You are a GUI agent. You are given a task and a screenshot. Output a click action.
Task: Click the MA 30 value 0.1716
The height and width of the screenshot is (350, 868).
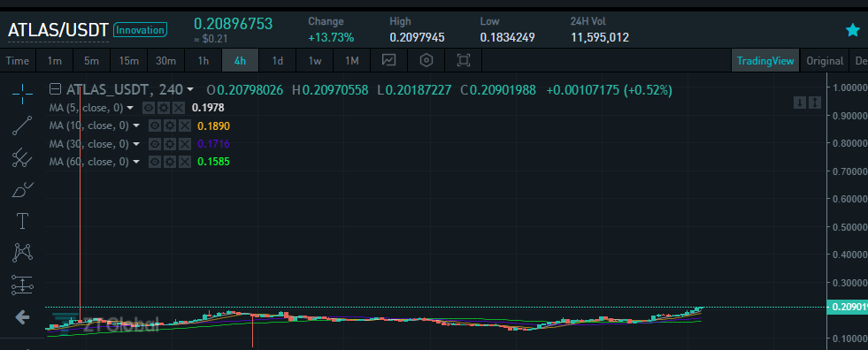pos(213,144)
